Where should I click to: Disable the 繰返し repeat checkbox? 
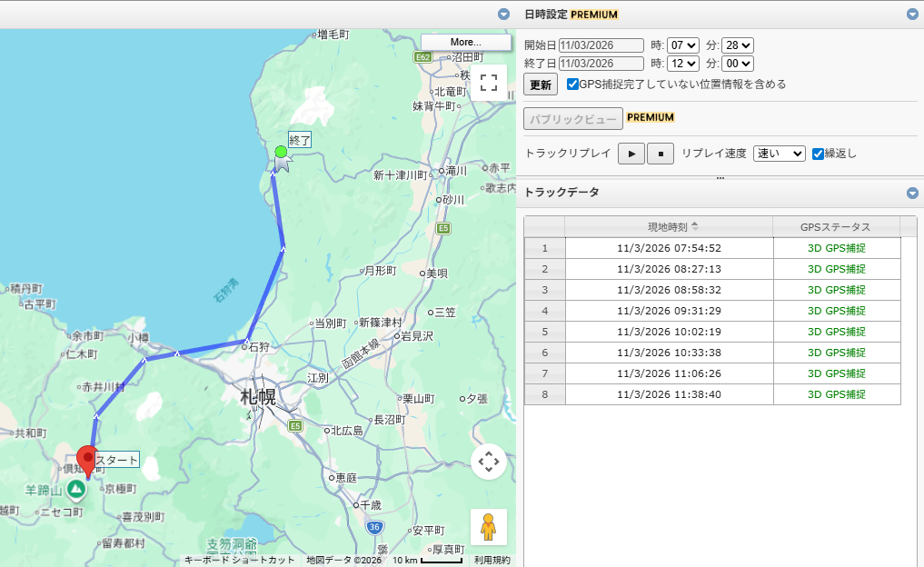click(x=818, y=154)
